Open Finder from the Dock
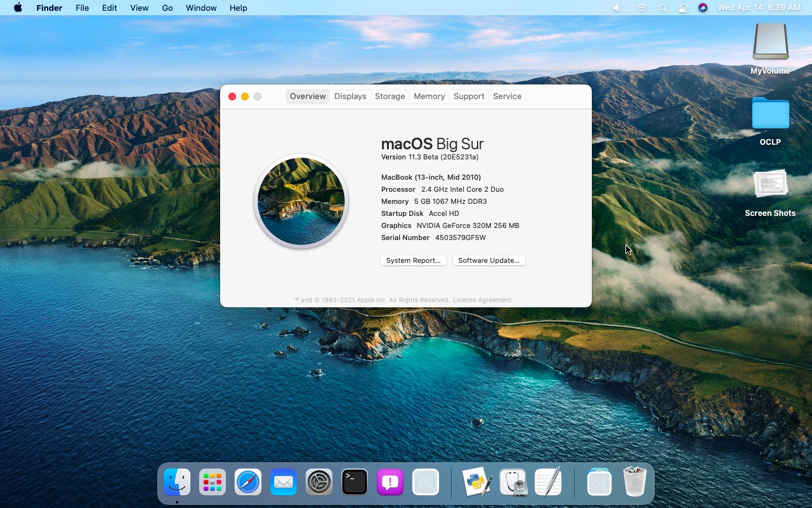The image size is (812, 508). (177, 483)
